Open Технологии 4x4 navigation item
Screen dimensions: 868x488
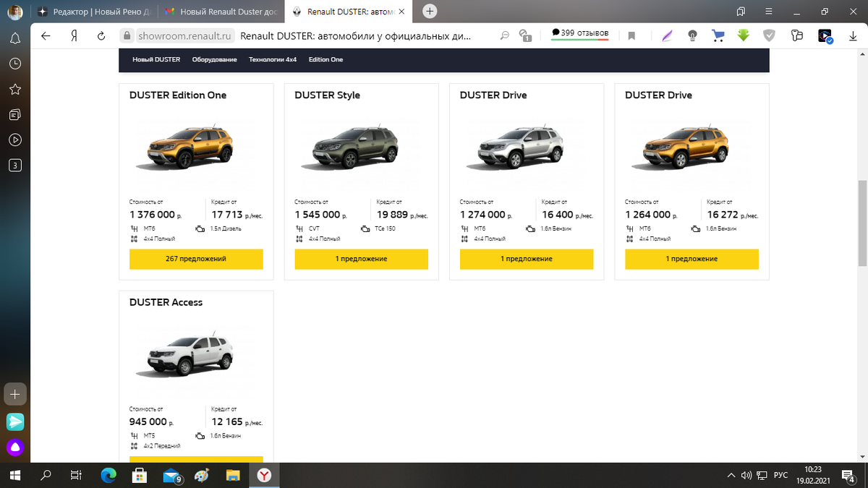pyautogui.click(x=273, y=59)
